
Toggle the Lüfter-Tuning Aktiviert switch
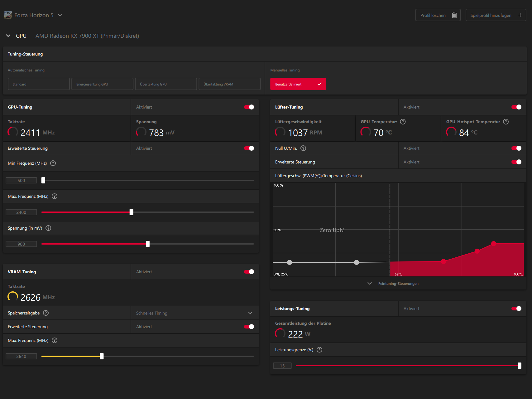tap(516, 107)
